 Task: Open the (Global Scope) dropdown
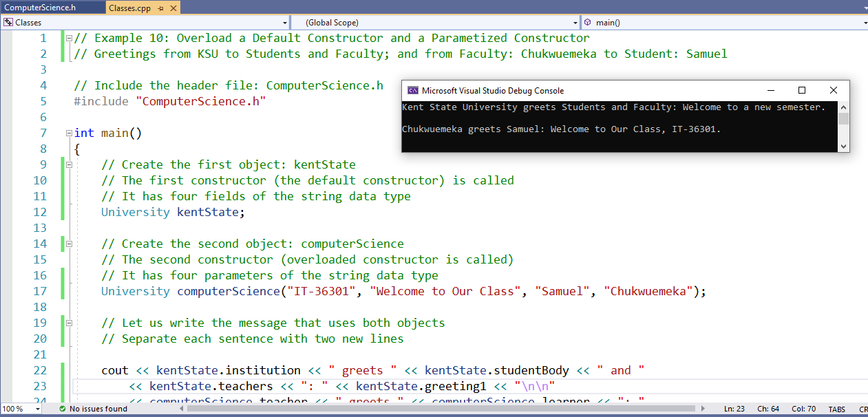(x=575, y=23)
